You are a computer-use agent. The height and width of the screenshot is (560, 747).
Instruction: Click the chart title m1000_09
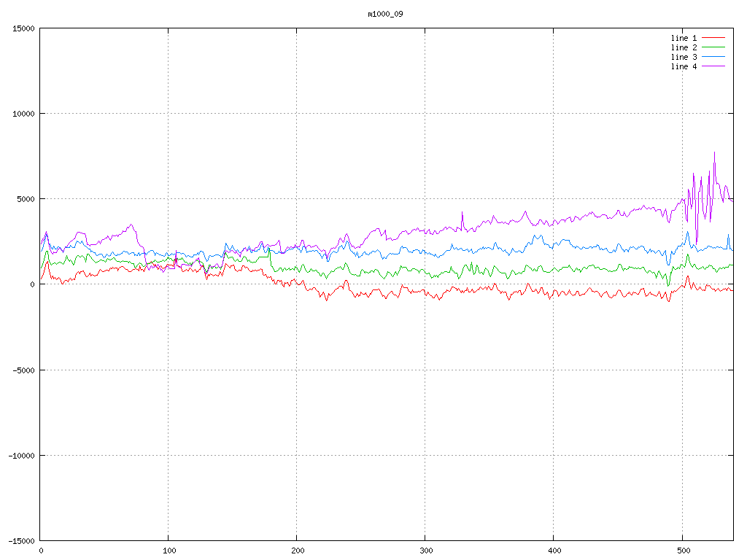coord(385,14)
